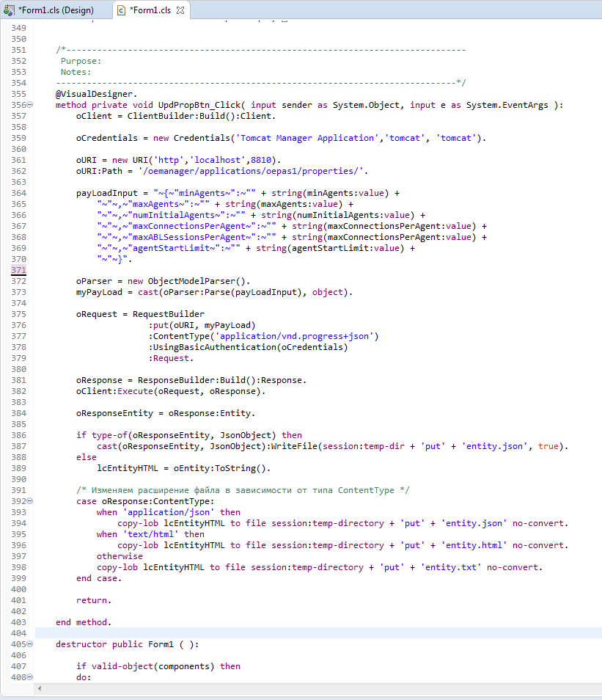Click 'destructor public Form1 ( ):' line
The width and height of the screenshot is (602, 700).
127,644
